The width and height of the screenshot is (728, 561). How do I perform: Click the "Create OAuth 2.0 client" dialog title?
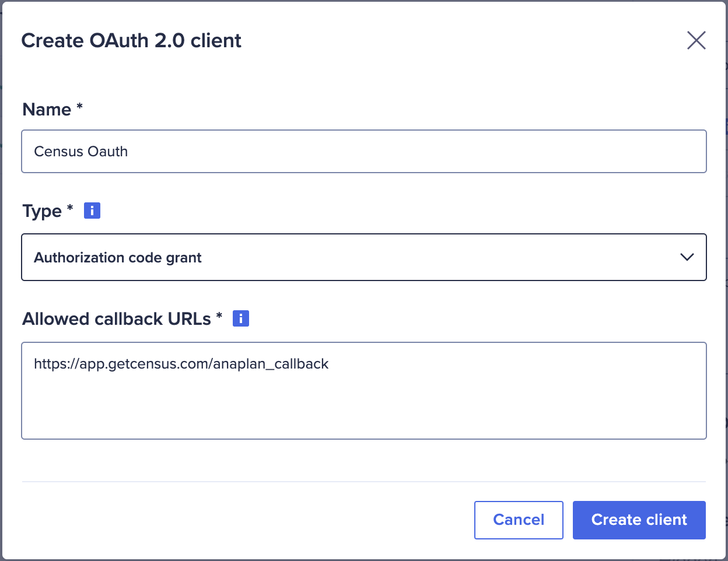click(131, 41)
